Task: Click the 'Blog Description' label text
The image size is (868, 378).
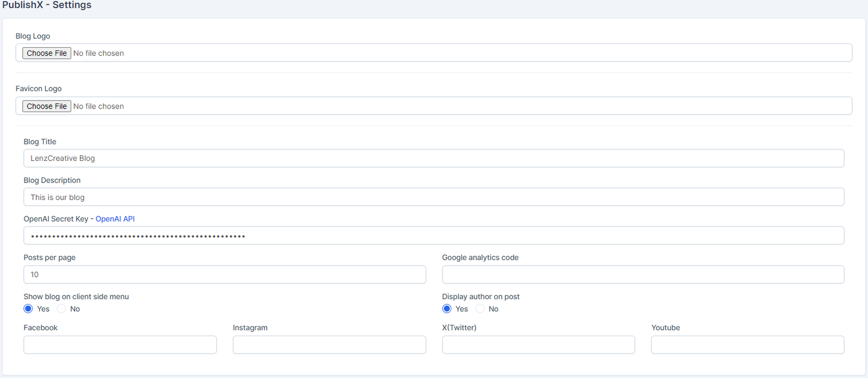Action: [x=52, y=180]
